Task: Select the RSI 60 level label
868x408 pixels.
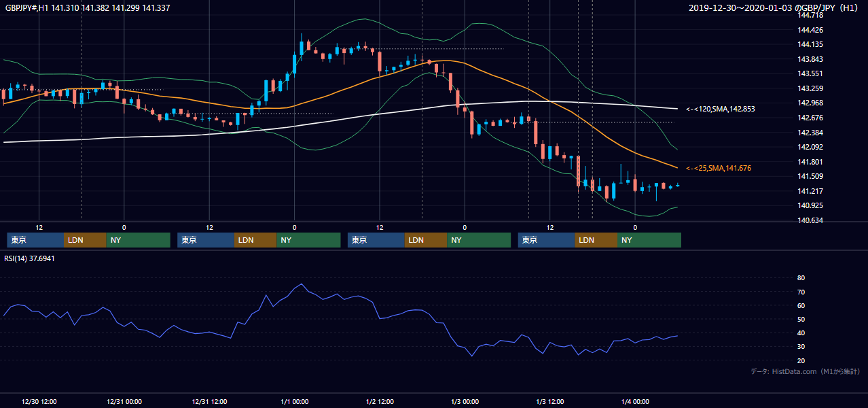Action: [801, 305]
